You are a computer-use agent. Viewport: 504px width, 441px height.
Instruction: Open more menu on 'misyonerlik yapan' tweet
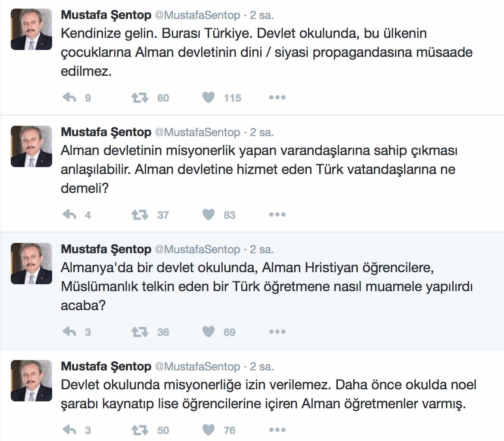[x=277, y=214]
